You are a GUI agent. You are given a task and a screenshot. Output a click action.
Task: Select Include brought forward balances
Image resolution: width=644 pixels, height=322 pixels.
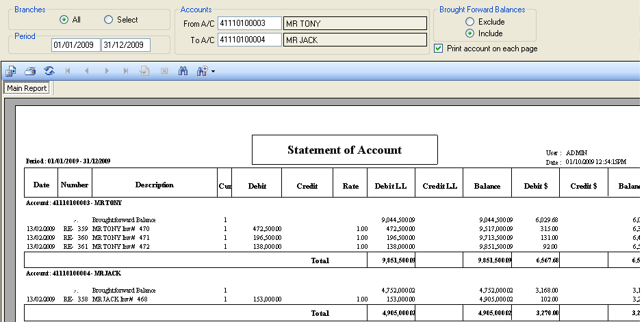469,33
